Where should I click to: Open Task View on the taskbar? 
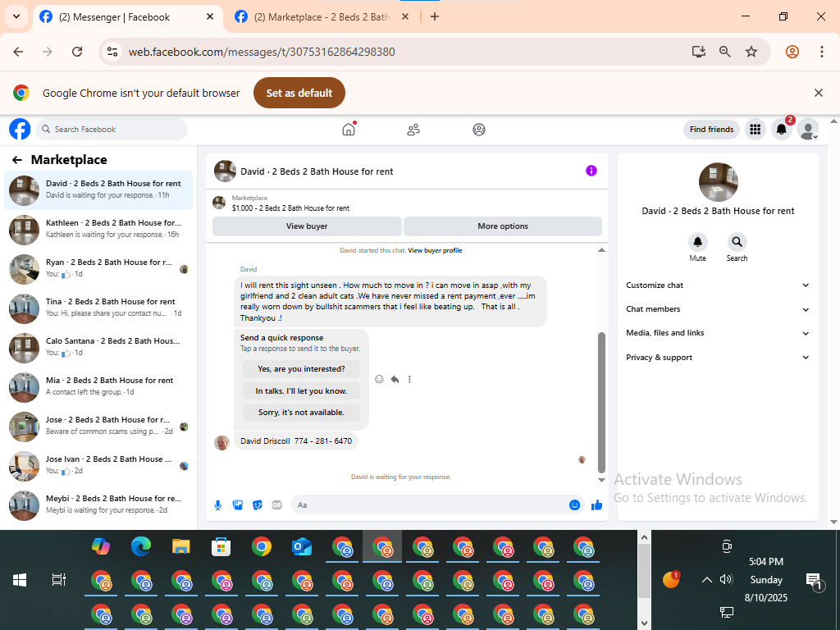pyautogui.click(x=58, y=580)
